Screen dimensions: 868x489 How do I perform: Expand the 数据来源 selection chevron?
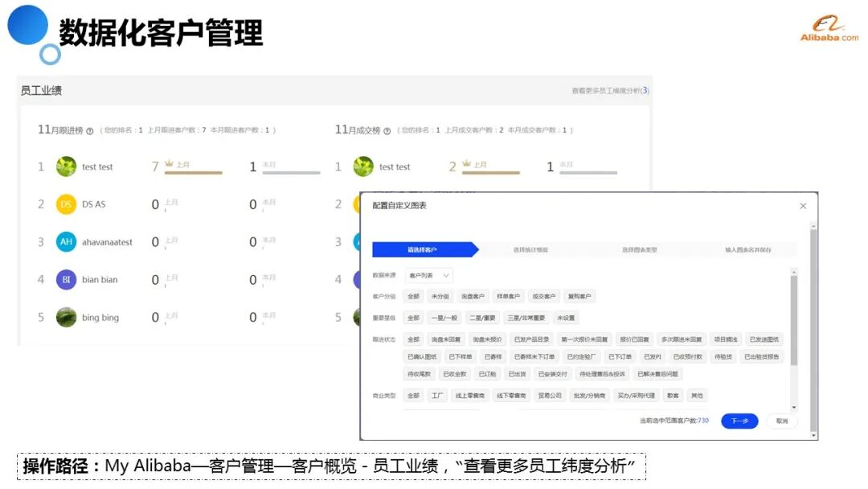(x=446, y=276)
